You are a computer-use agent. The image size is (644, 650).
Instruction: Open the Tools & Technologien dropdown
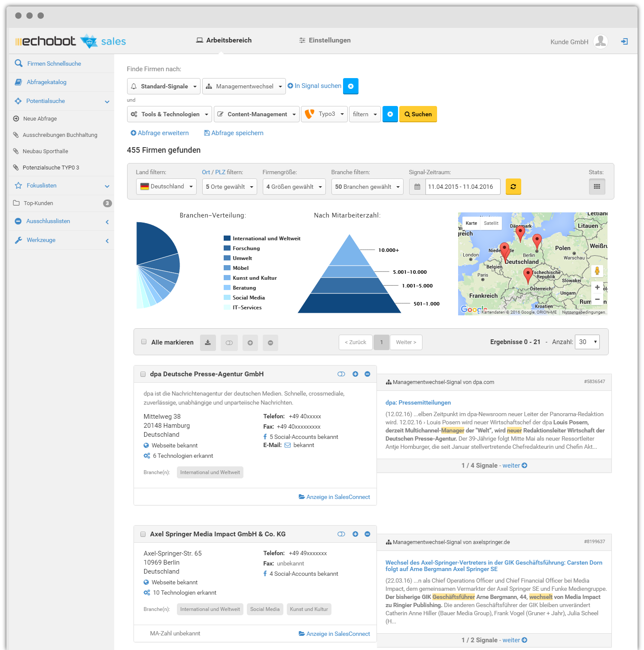(x=170, y=114)
